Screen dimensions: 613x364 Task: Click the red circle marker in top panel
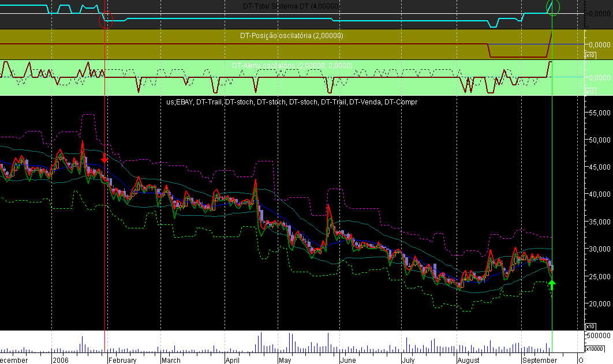click(x=106, y=21)
